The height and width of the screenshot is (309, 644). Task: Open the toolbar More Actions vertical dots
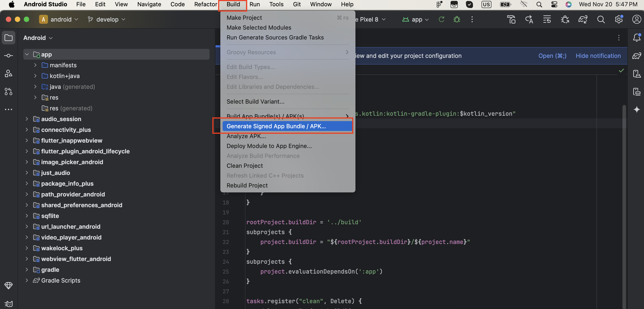[472, 19]
